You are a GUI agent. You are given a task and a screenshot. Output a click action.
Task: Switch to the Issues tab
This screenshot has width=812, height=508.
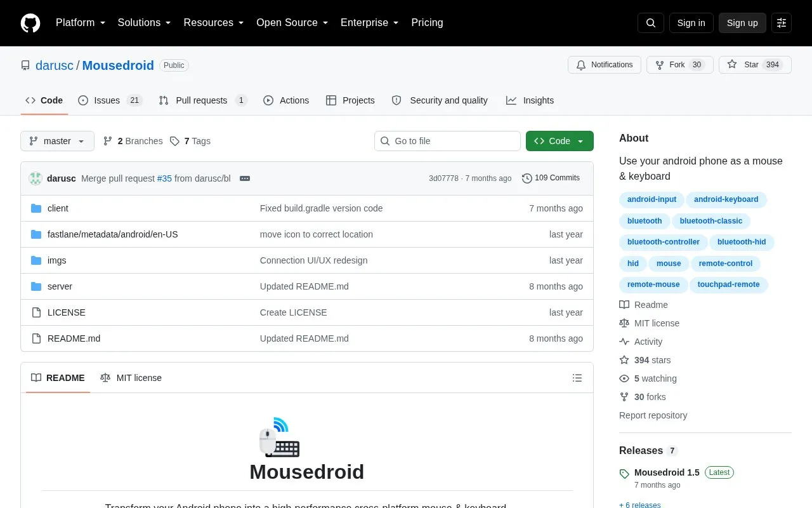[x=110, y=100]
